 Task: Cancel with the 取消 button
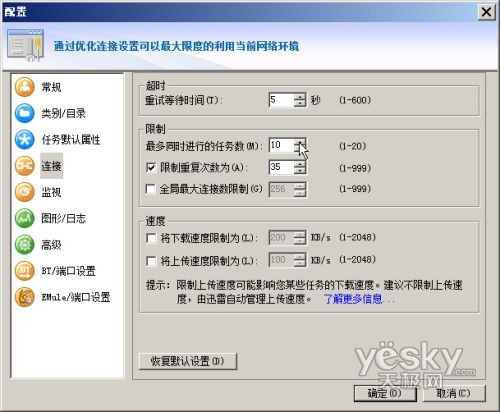[454, 394]
